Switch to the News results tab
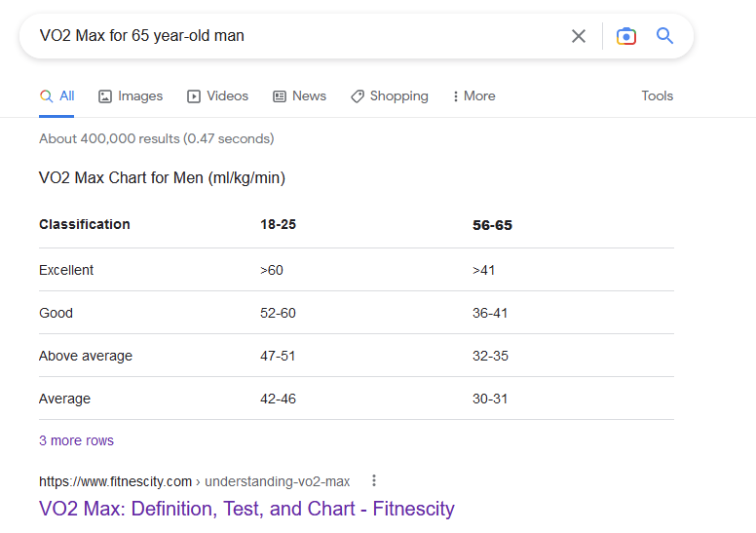This screenshot has height=533, width=756. tap(299, 96)
